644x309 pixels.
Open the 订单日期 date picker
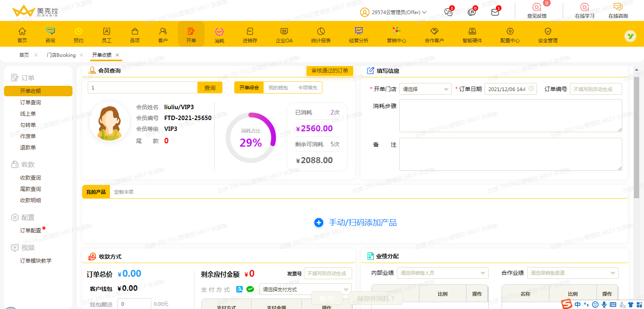(511, 89)
